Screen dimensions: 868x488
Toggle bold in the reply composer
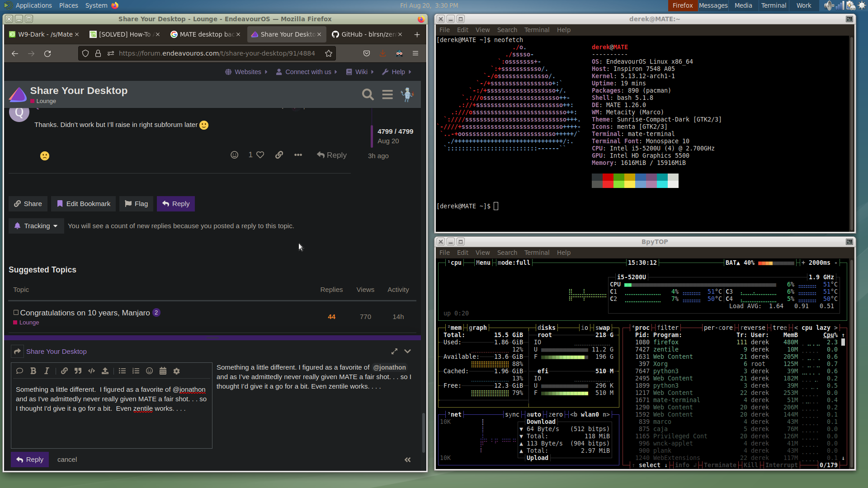click(x=33, y=371)
